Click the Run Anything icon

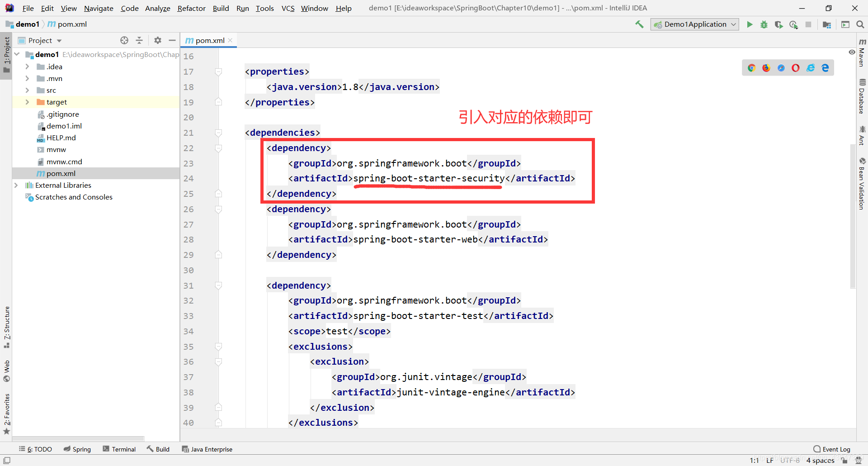[845, 24]
